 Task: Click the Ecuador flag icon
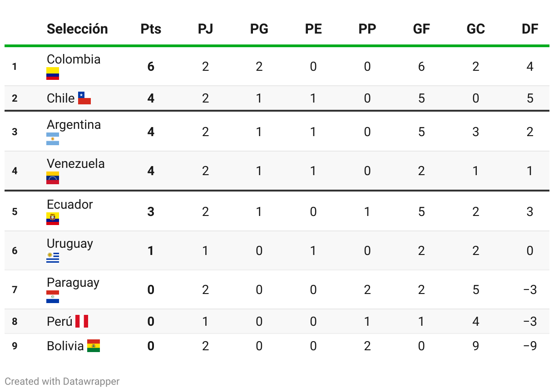(53, 219)
